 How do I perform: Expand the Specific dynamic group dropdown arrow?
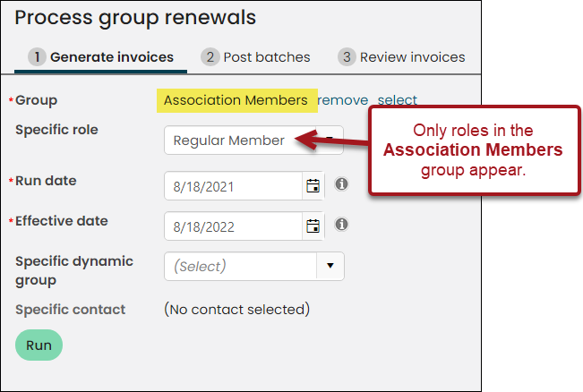click(x=330, y=266)
